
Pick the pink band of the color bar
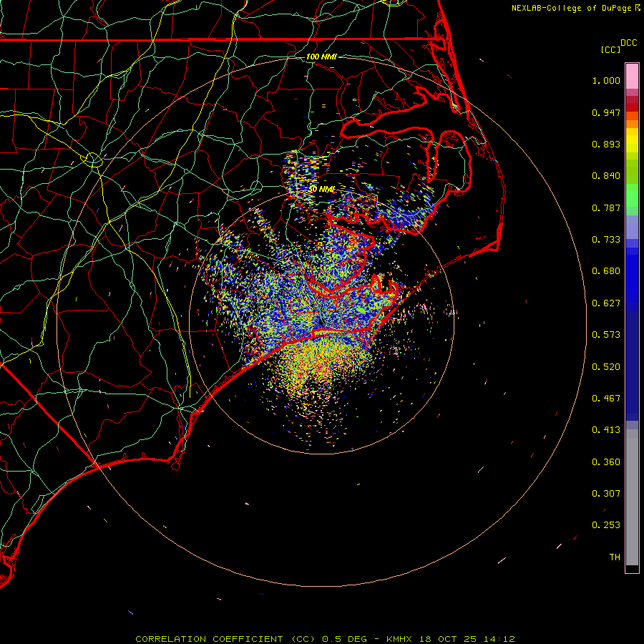[632, 77]
